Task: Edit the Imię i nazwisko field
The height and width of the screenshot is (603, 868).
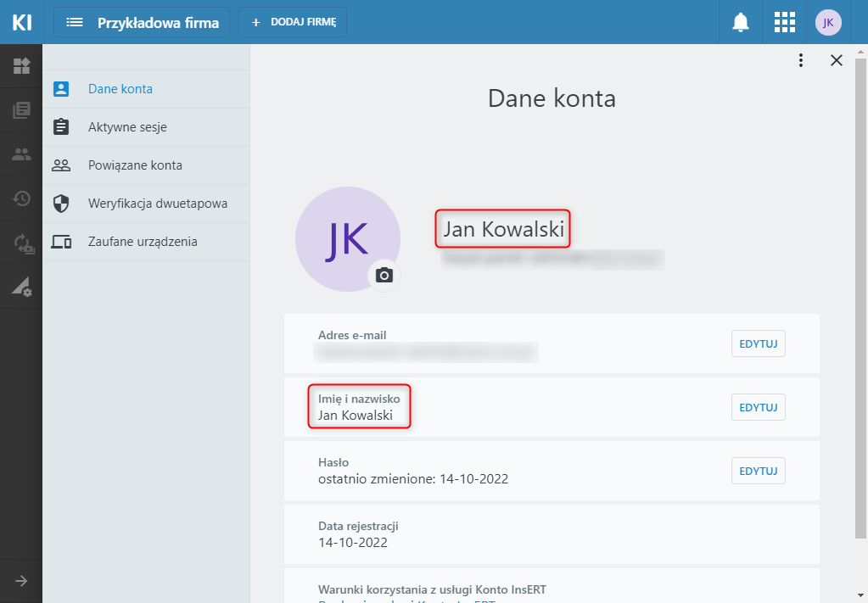Action: tap(758, 407)
